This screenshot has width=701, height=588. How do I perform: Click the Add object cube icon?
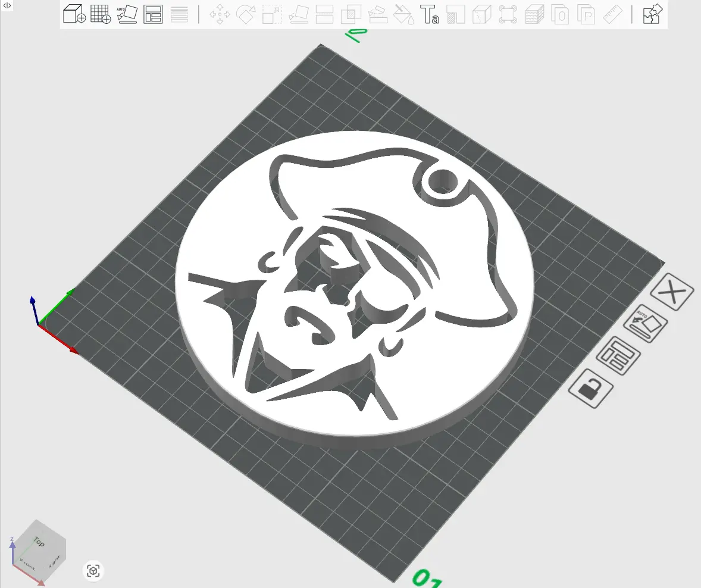coord(74,14)
